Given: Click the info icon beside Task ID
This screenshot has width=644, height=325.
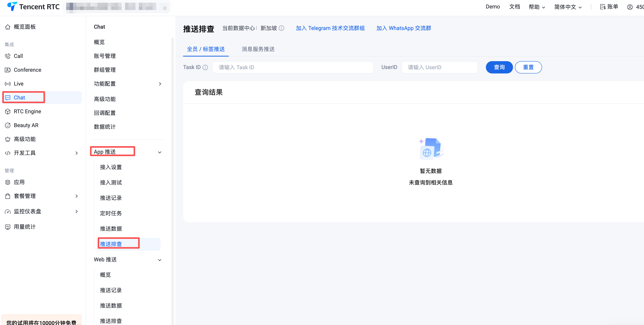Looking at the screenshot, I should click(x=205, y=67).
